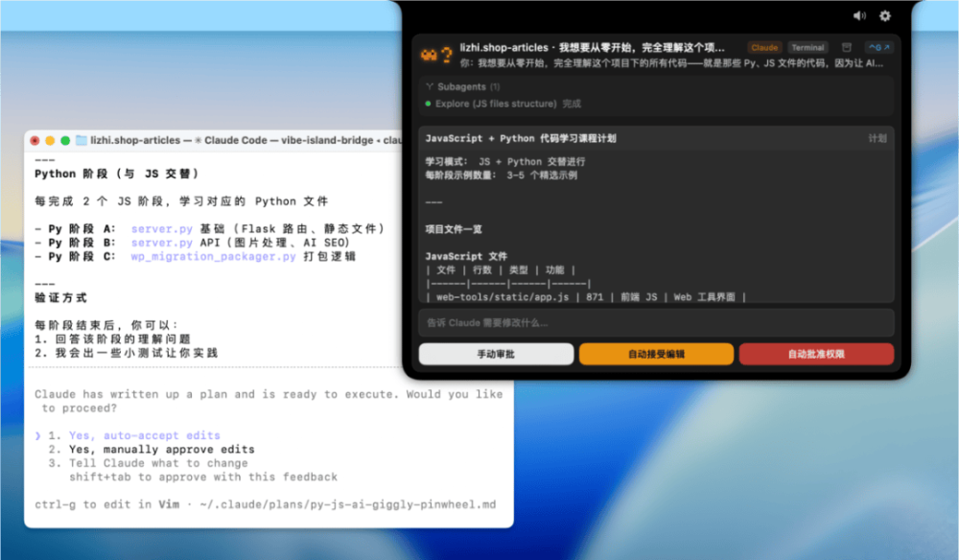Click the Terminal tag
The width and height of the screenshot is (959, 560).
pyautogui.click(x=807, y=48)
